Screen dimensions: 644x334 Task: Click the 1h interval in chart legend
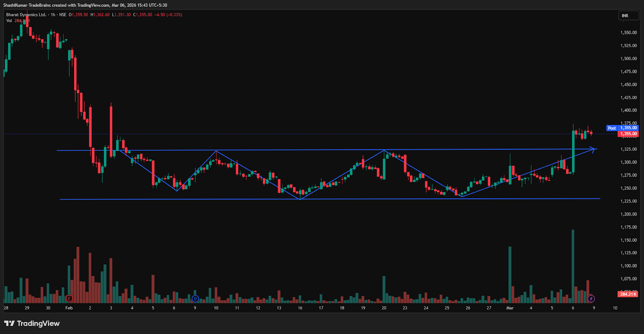(x=53, y=15)
